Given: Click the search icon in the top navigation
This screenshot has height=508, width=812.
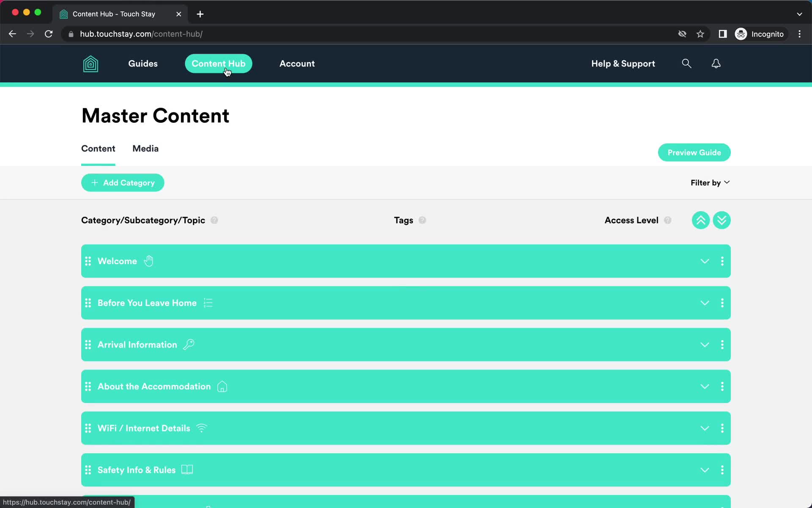Looking at the screenshot, I should pyautogui.click(x=687, y=63).
